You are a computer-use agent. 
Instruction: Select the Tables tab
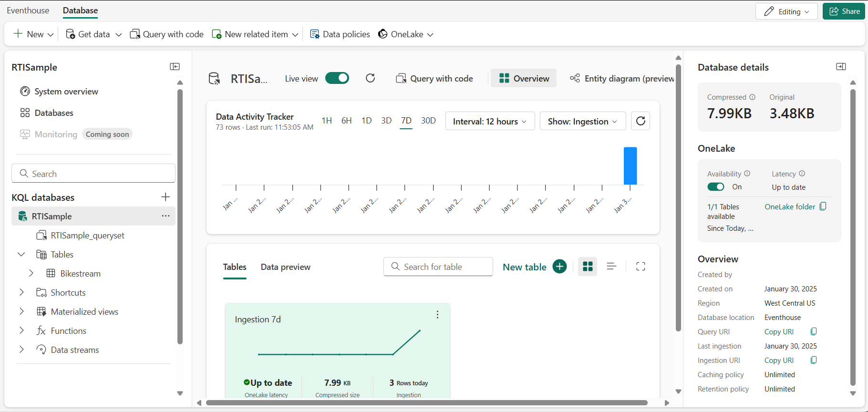coord(235,267)
